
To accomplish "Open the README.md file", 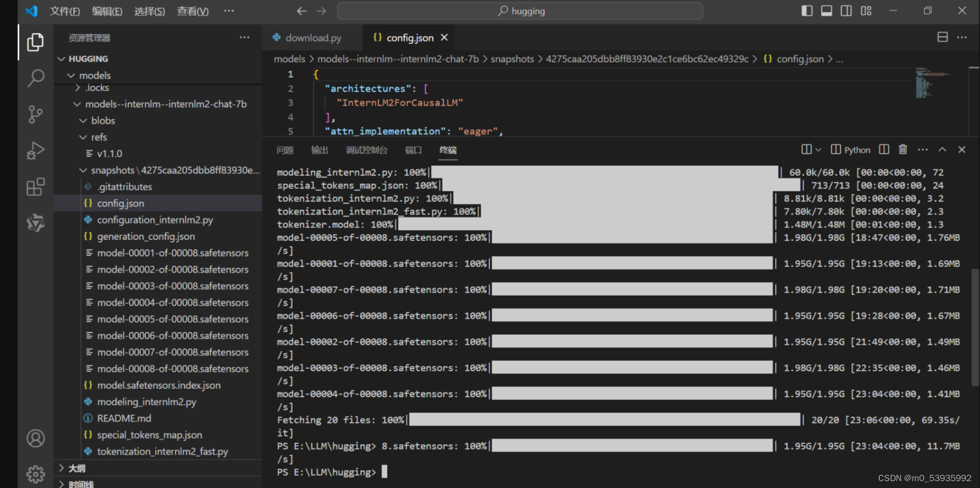I will 158,418.
